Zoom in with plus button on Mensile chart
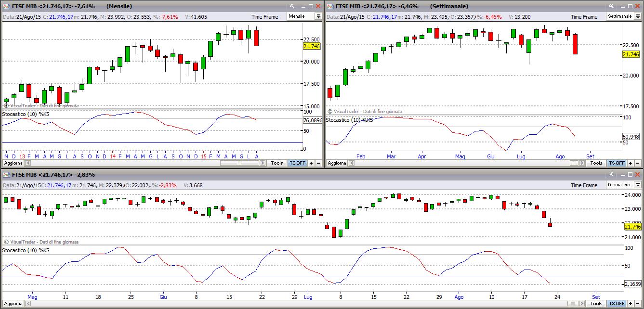644x309 pixels. tap(311, 163)
